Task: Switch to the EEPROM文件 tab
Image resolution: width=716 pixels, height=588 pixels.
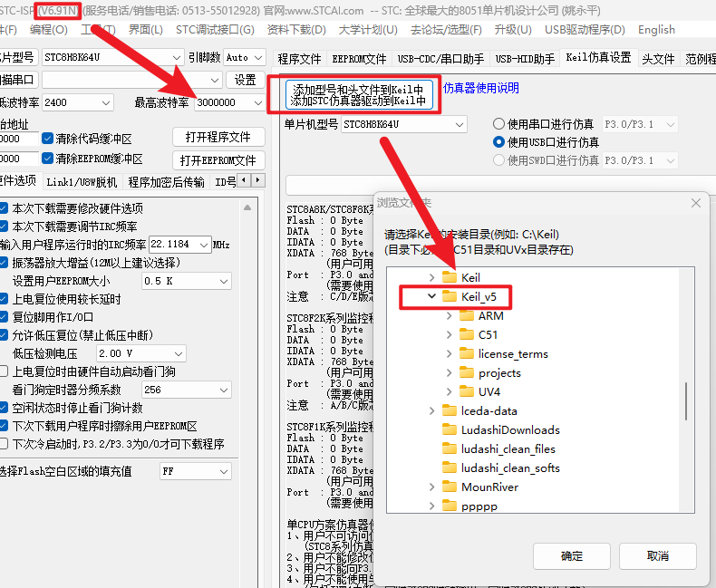Action: pyautogui.click(x=359, y=59)
